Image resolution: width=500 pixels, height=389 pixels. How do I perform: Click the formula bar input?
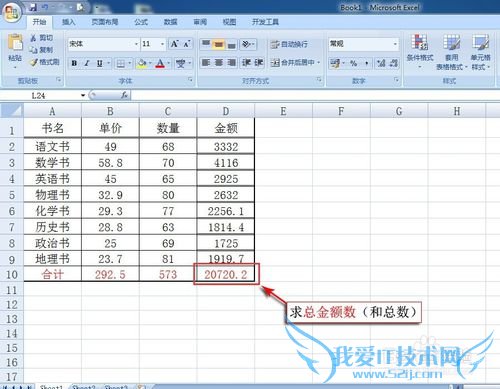tap(315, 96)
